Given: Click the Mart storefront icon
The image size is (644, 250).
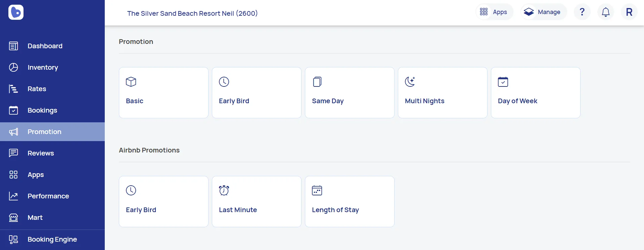Looking at the screenshot, I should tap(13, 217).
